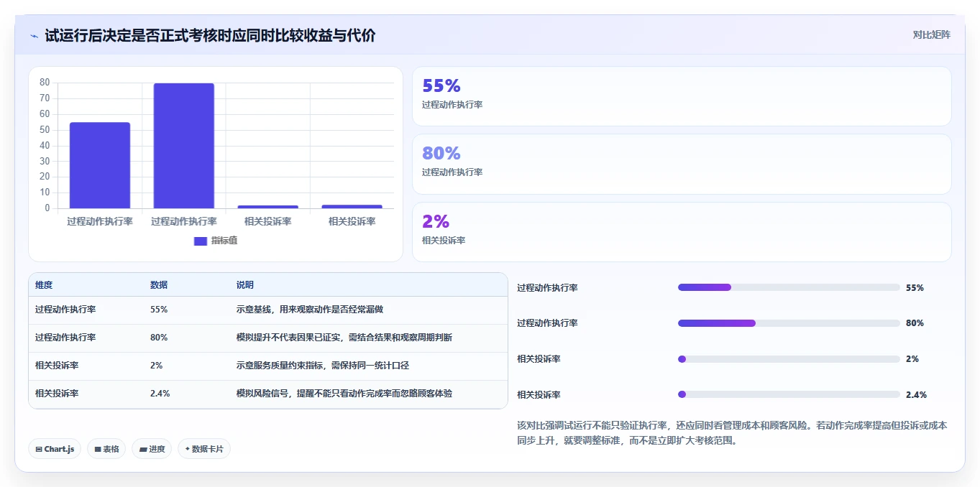Viewport: 980px width, 487px height.
Task: Select the 2.4% cell in the table
Action: [160, 394]
